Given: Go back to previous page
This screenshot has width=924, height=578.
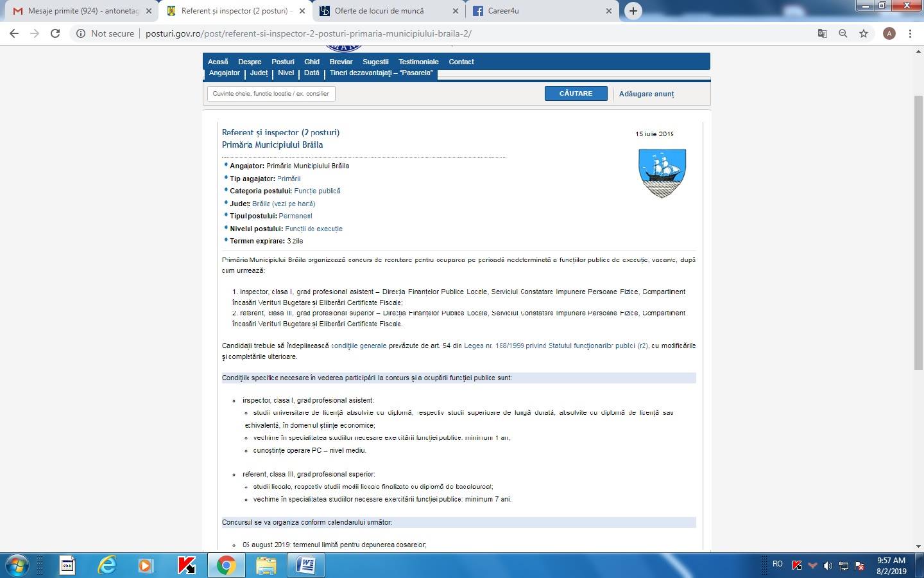Looking at the screenshot, I should coord(14,33).
